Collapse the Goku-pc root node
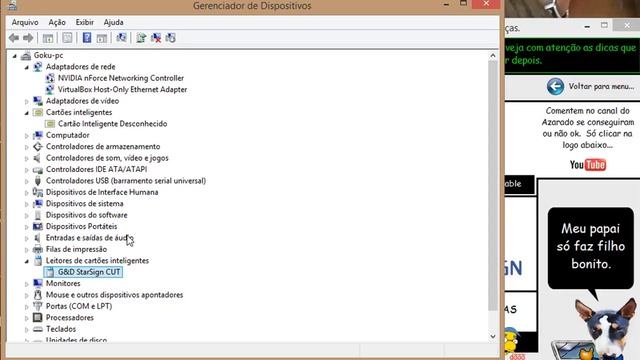640x360 pixels. 15,56
